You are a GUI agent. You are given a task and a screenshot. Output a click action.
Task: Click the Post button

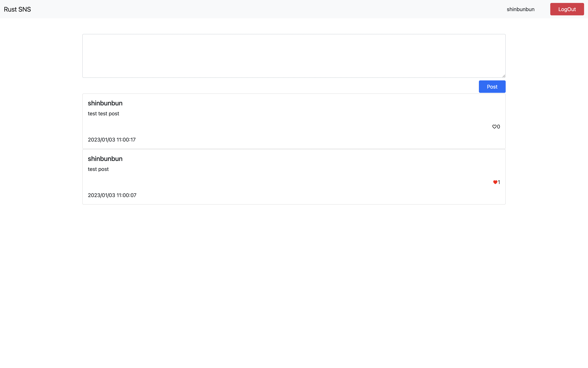pyautogui.click(x=492, y=87)
